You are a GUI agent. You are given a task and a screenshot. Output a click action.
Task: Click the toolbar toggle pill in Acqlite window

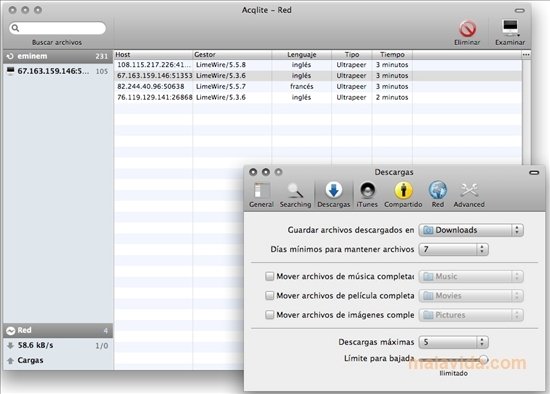pos(519,11)
